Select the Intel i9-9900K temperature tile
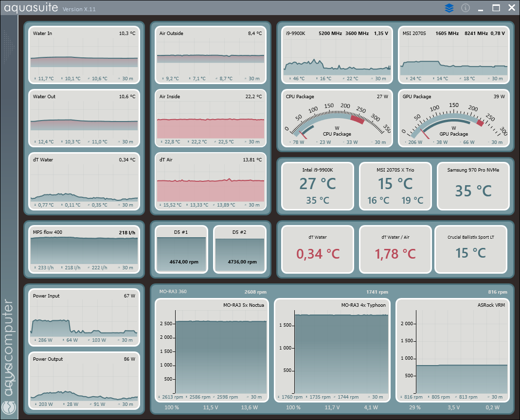The image size is (520, 420). click(318, 186)
